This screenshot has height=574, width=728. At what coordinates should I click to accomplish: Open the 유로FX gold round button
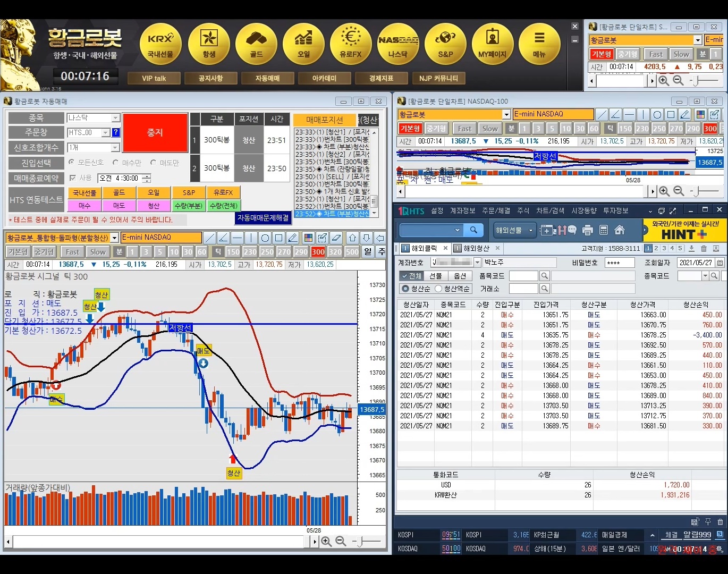pos(351,44)
